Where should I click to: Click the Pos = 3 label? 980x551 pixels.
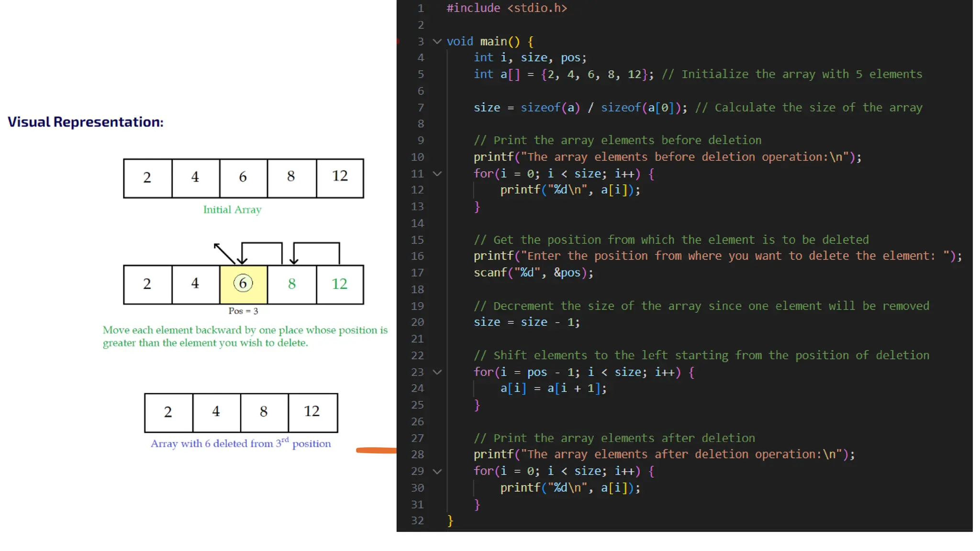[x=243, y=311]
